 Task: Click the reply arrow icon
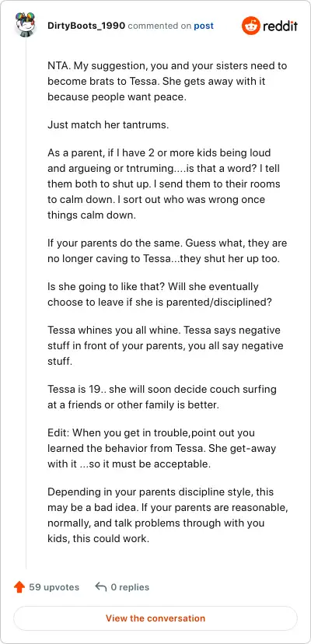pos(100,587)
